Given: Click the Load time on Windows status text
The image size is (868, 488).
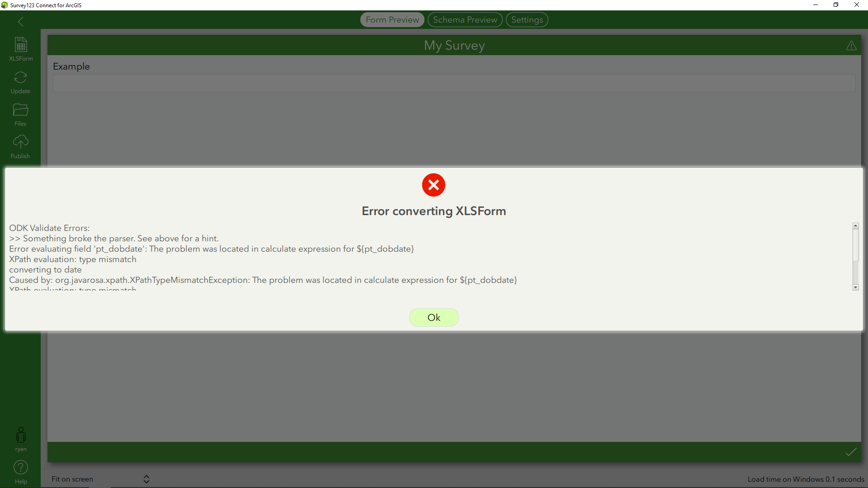Looking at the screenshot, I should pyautogui.click(x=806, y=479).
